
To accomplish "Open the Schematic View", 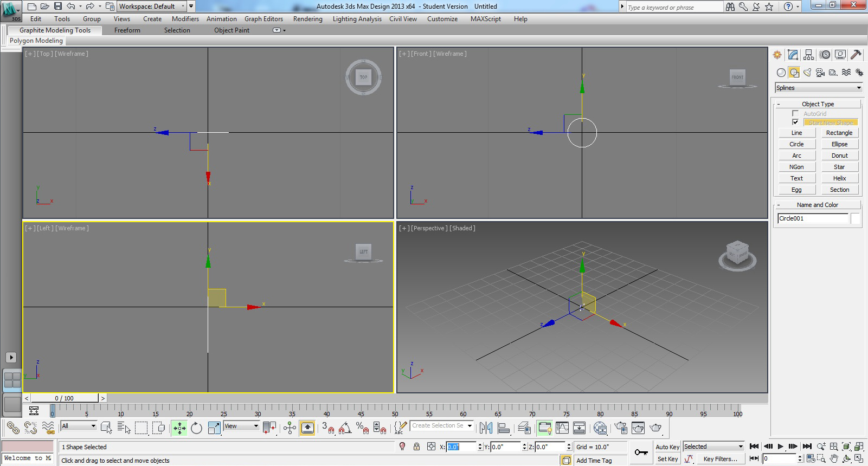I will coord(579,428).
